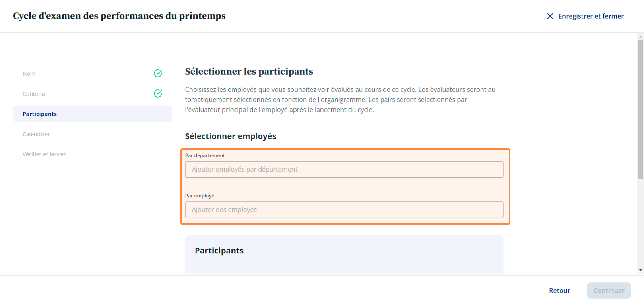
Task: Click the green checkmark next to Contenu
Action: (158, 94)
